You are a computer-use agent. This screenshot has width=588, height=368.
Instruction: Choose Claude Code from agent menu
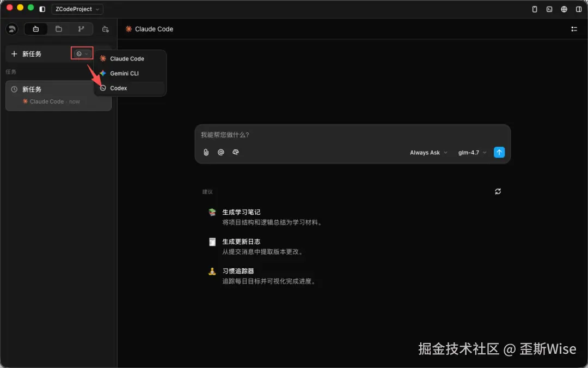[x=130, y=58]
